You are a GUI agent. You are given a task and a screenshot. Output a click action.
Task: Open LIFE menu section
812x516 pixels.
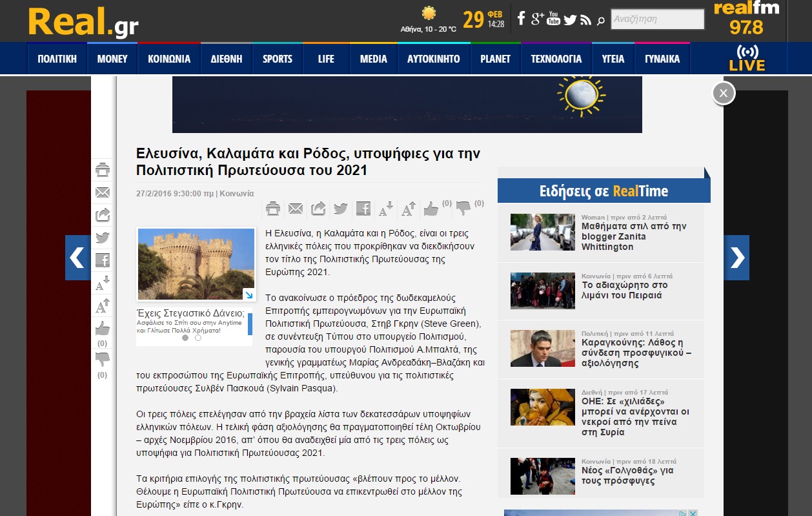coord(326,59)
